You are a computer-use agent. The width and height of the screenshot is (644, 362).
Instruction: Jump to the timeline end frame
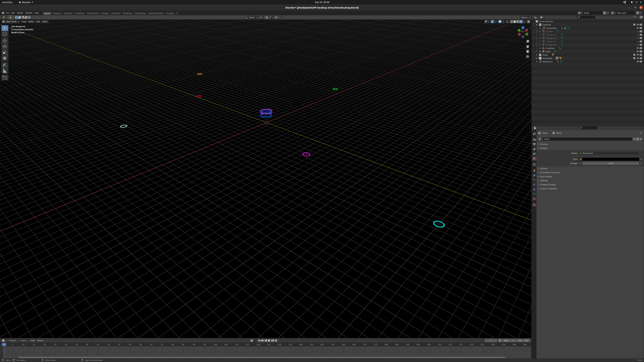pyautogui.click(x=276, y=341)
